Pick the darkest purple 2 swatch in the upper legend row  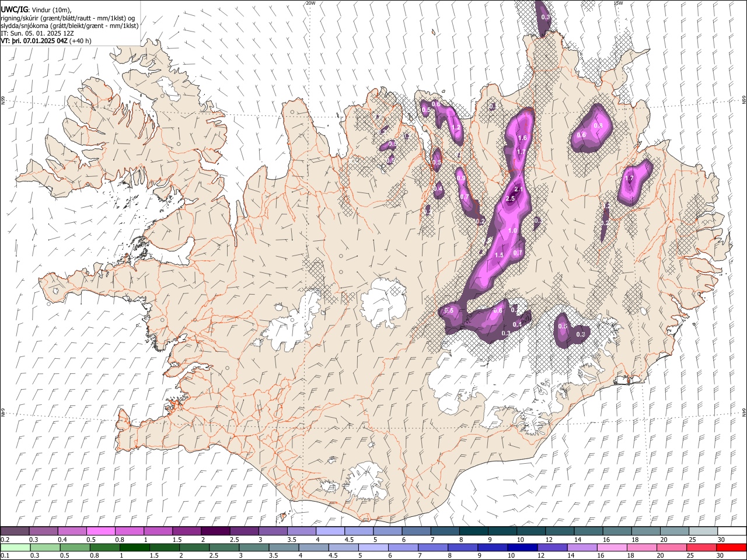pyautogui.click(x=215, y=531)
